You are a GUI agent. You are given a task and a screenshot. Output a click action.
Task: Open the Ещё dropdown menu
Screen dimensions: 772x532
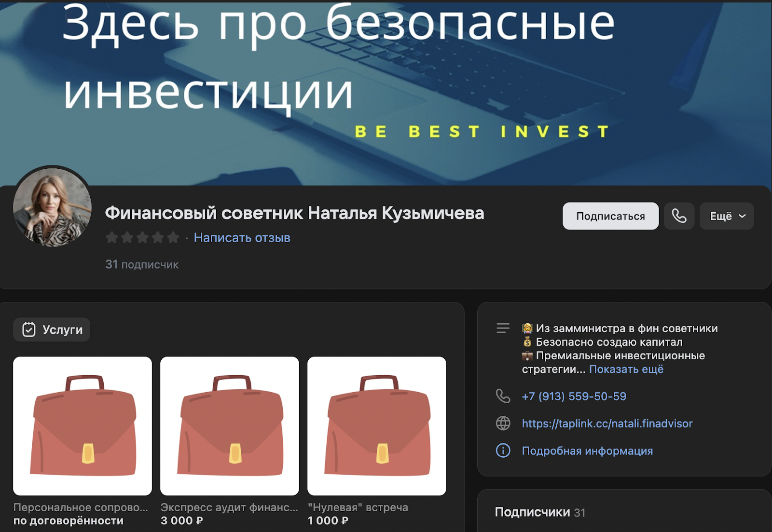[x=727, y=216]
